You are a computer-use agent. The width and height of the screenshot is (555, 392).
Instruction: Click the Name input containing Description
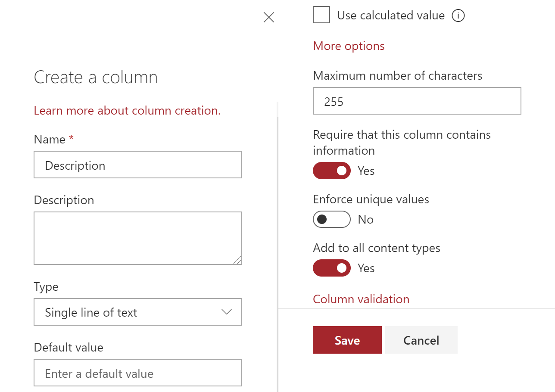pos(137,165)
